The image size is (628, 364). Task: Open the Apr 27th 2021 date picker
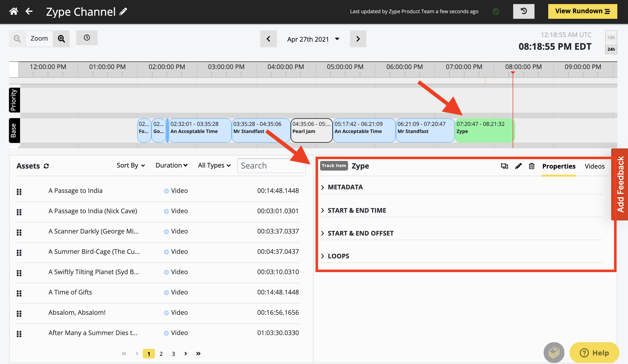pyautogui.click(x=313, y=39)
